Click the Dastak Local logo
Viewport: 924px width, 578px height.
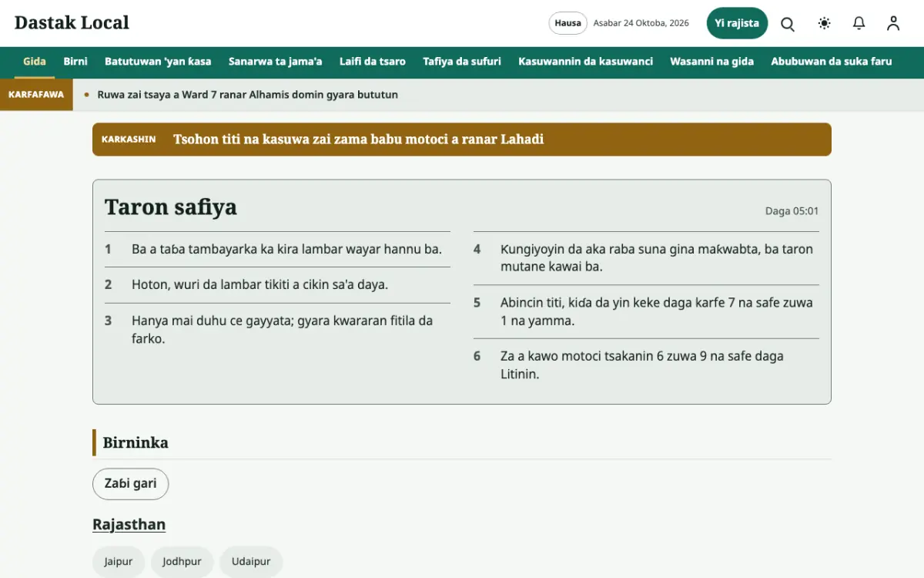pyautogui.click(x=72, y=22)
